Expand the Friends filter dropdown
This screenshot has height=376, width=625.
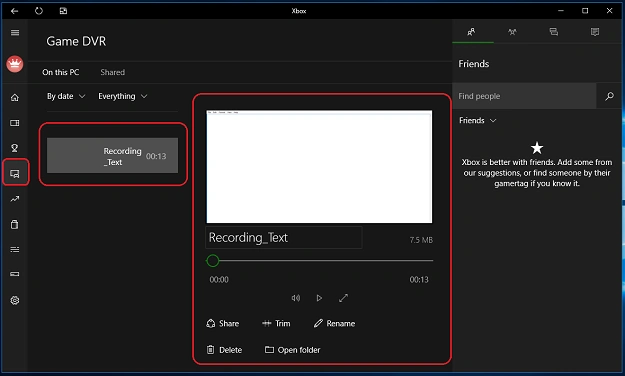(x=478, y=120)
